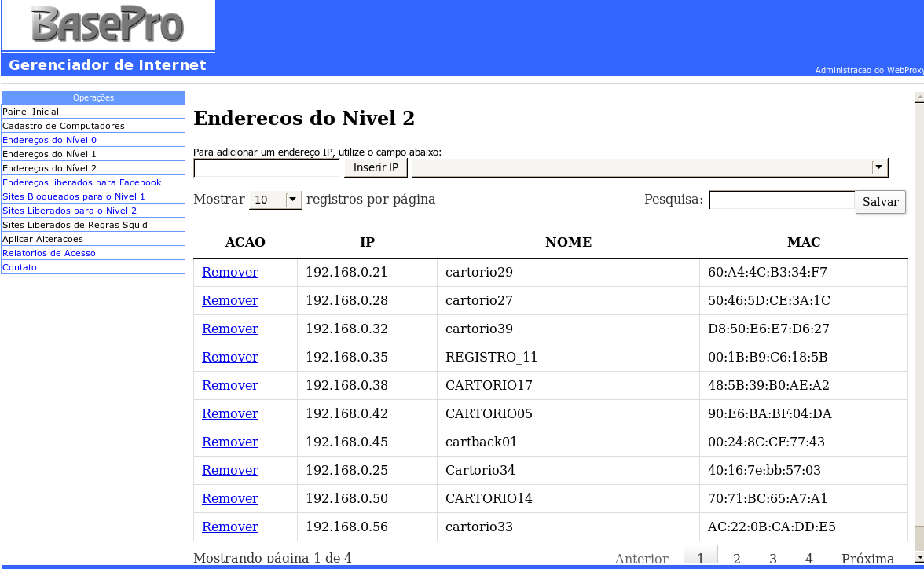Remover the entry for 192.168.0.21
Image resolution: width=924 pixels, height=569 pixels.
click(229, 272)
